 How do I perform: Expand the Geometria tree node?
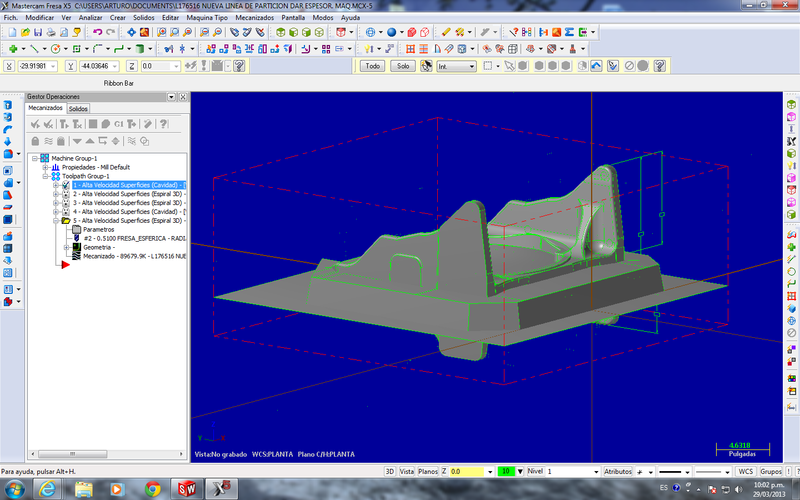66,247
